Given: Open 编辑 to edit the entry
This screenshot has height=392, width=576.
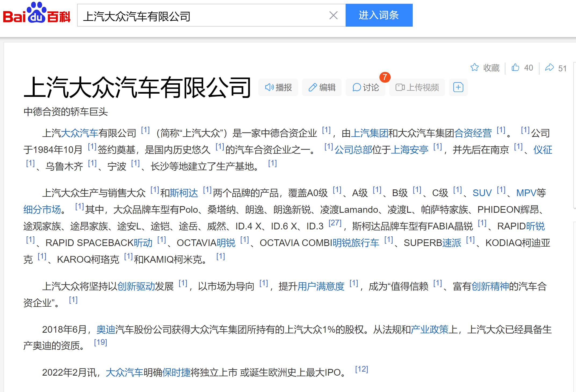Looking at the screenshot, I should (x=322, y=87).
